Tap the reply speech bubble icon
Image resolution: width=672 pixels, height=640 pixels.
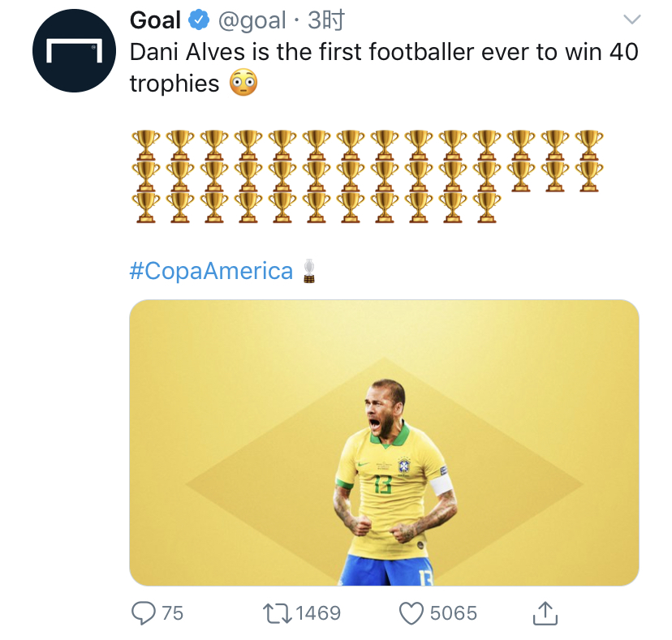click(143, 612)
